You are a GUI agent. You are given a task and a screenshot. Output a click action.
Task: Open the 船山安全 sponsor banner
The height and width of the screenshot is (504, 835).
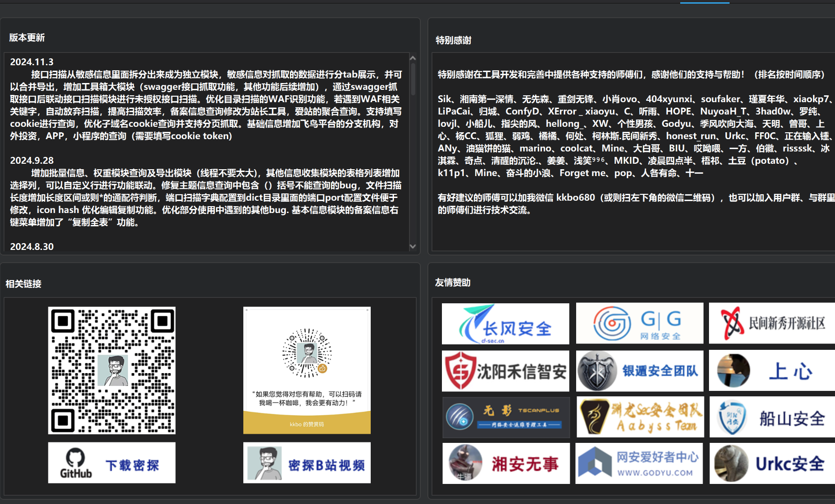pyautogui.click(x=772, y=417)
